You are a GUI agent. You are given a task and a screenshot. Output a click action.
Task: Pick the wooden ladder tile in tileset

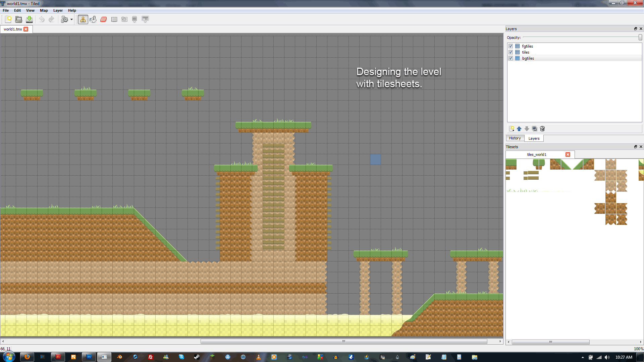(x=533, y=175)
